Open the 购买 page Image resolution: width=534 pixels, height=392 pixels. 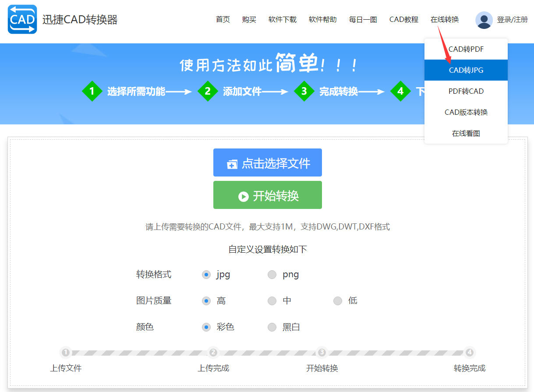tap(249, 19)
